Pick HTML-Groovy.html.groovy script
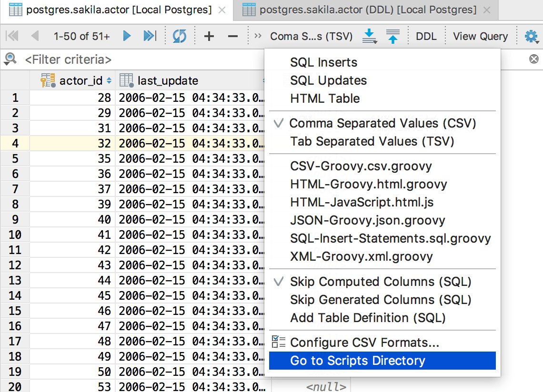 click(382, 184)
